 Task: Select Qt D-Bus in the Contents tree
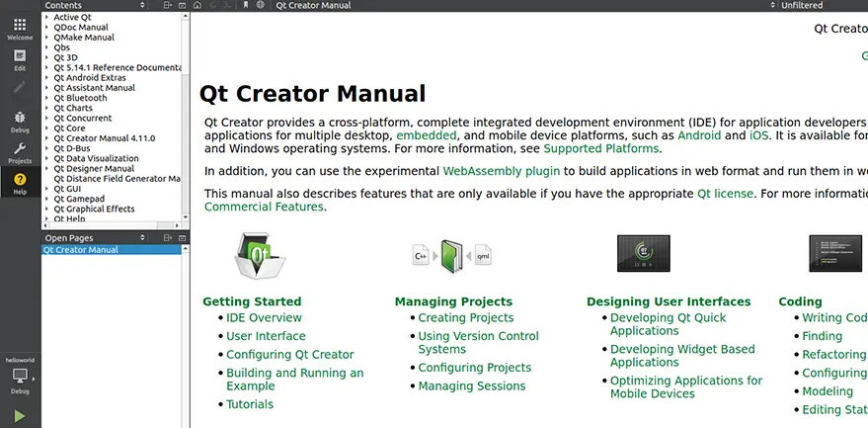click(72, 148)
